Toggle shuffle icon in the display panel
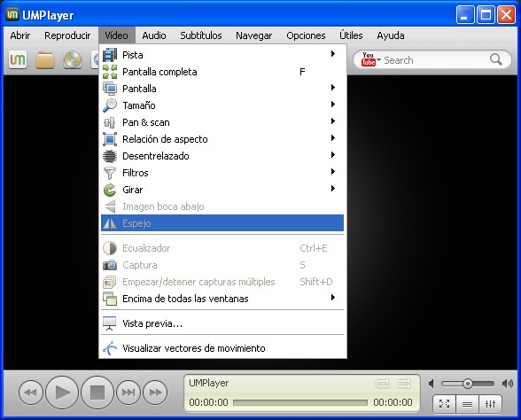This screenshot has width=521, height=420. (404, 384)
